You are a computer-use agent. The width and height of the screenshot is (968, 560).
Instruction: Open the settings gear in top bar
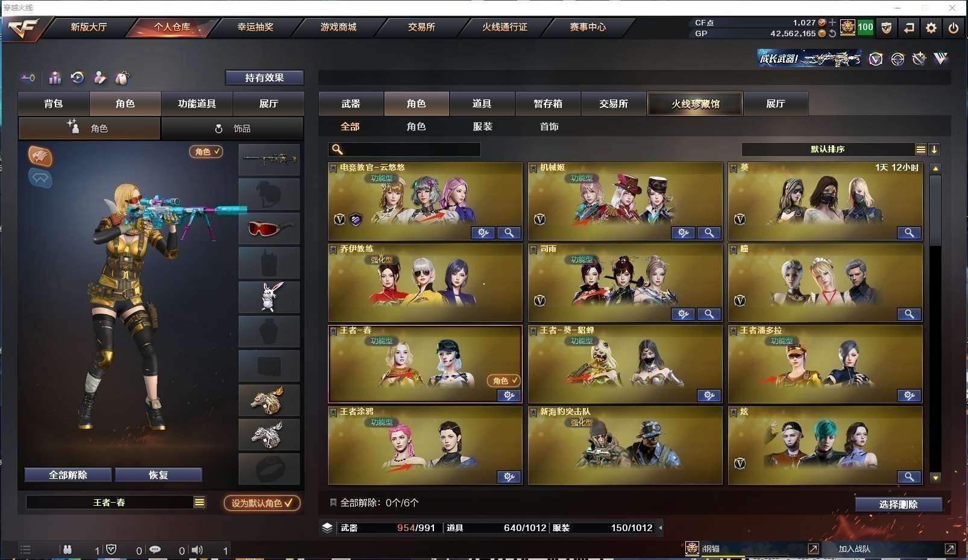(x=931, y=28)
